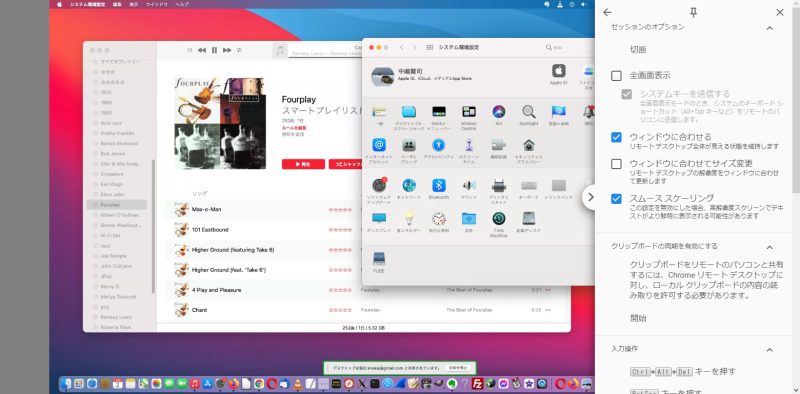The width and height of the screenshot is (800, 394).
Task: Open Date & Time clock icon
Action: (439, 219)
